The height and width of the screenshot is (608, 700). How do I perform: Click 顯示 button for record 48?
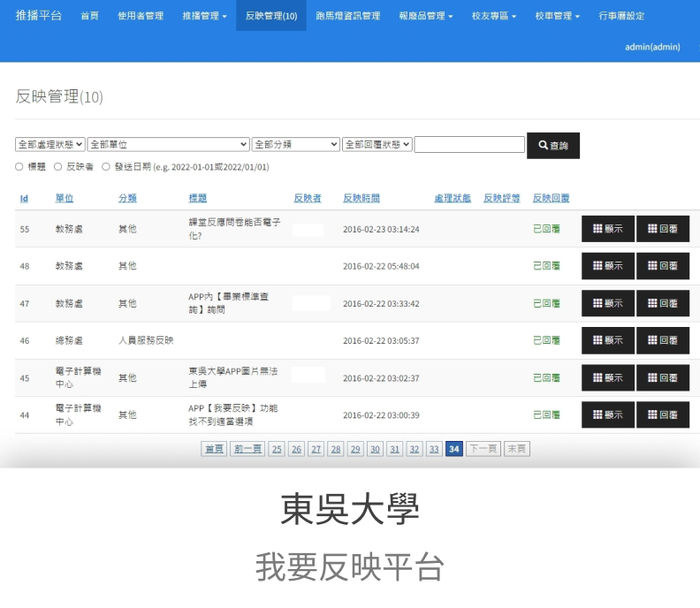(608, 266)
